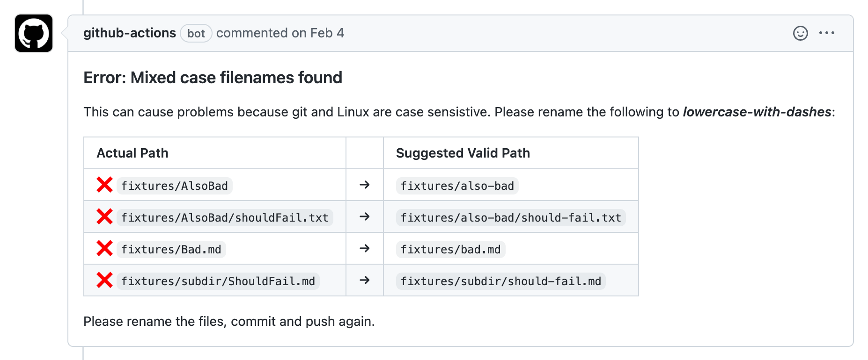
Task: Click the arrow in the fixtures/Bad.md row
Action: tap(365, 249)
